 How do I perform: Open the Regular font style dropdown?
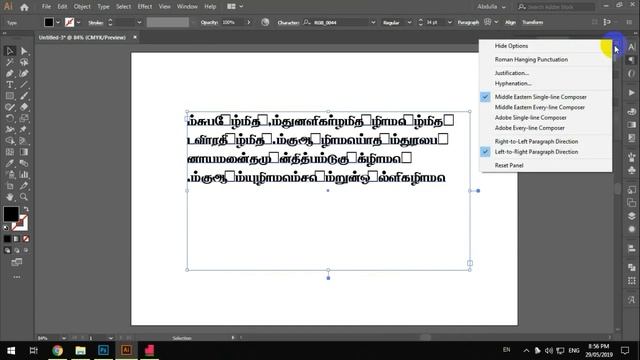tap(409, 22)
